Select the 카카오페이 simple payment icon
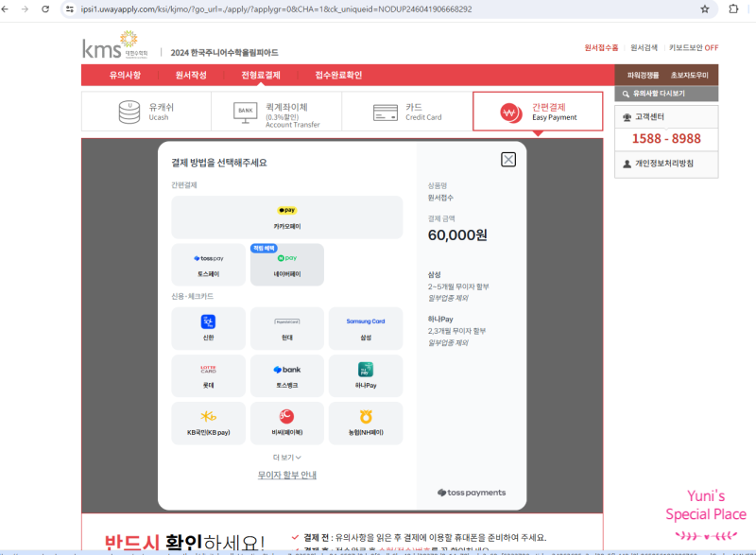This screenshot has height=555, width=756. (x=288, y=217)
